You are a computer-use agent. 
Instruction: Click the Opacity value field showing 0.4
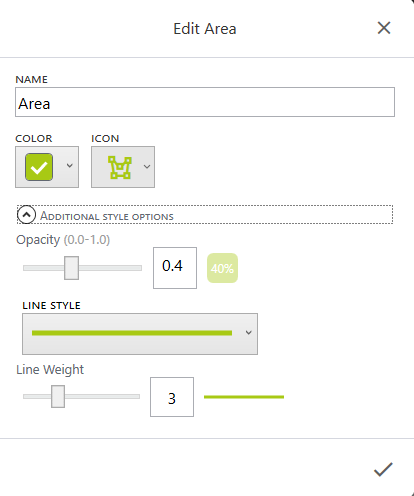(175, 268)
